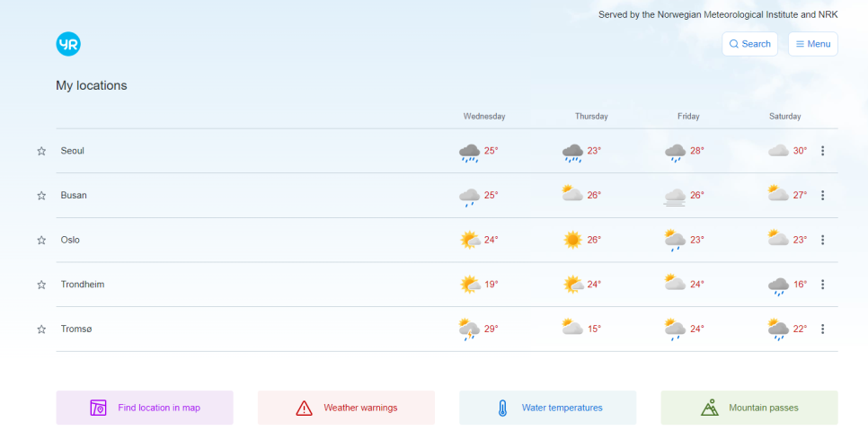Click Tromsø Thursday 15° temperature
The image size is (868, 448).
pos(595,329)
